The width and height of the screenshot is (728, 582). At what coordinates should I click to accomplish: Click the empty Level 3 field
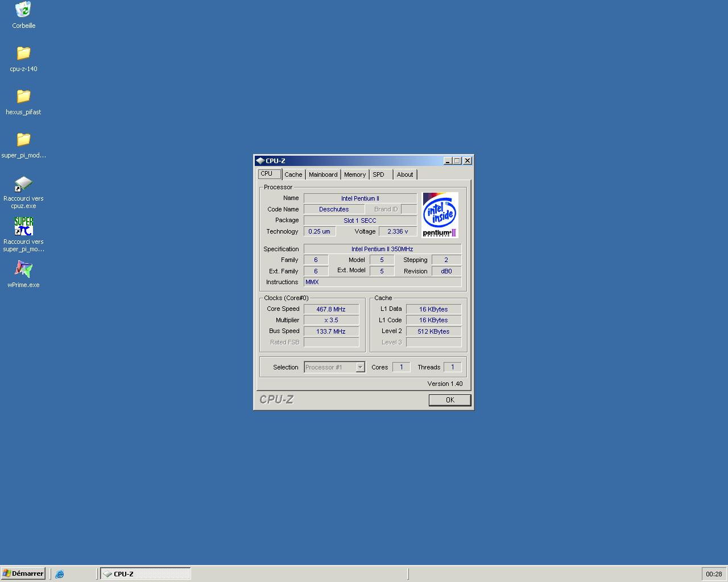pyautogui.click(x=433, y=342)
